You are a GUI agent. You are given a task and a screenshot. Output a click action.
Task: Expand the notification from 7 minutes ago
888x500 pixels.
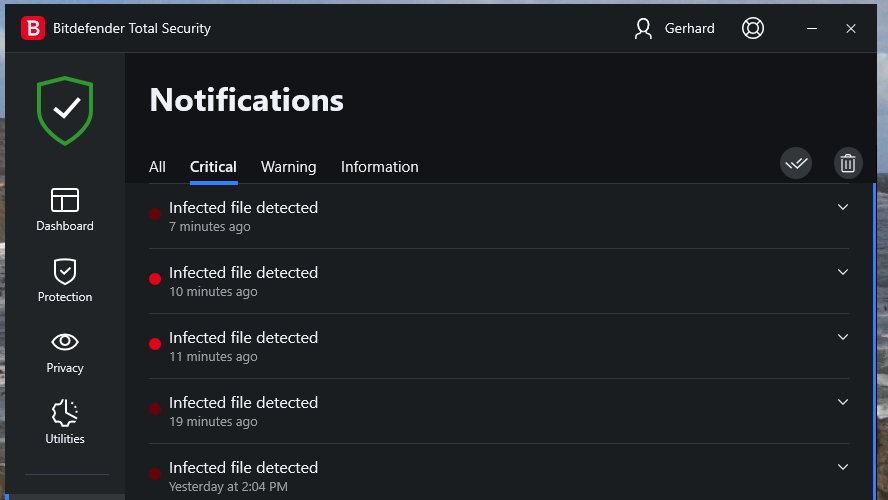tap(842, 207)
